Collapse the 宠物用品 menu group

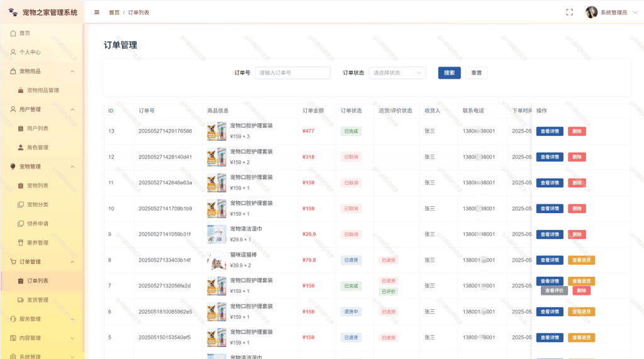(x=72, y=71)
